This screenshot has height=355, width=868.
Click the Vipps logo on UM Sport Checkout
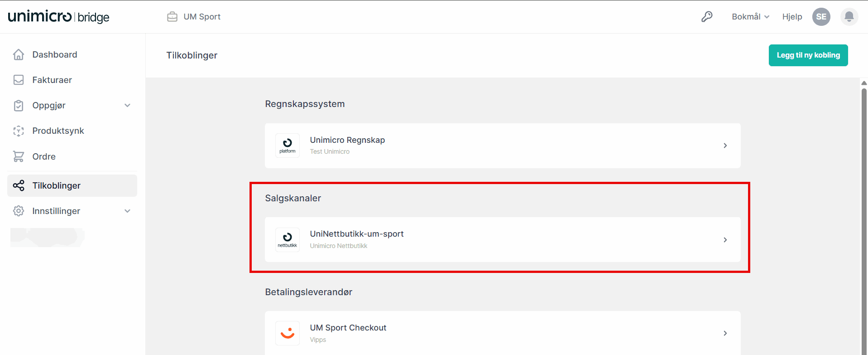(287, 333)
